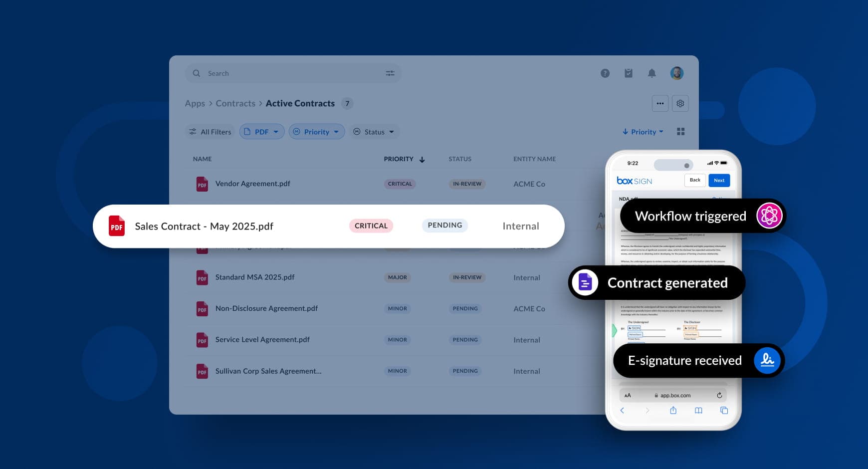Expand the PDF filter dropdown

(x=262, y=132)
